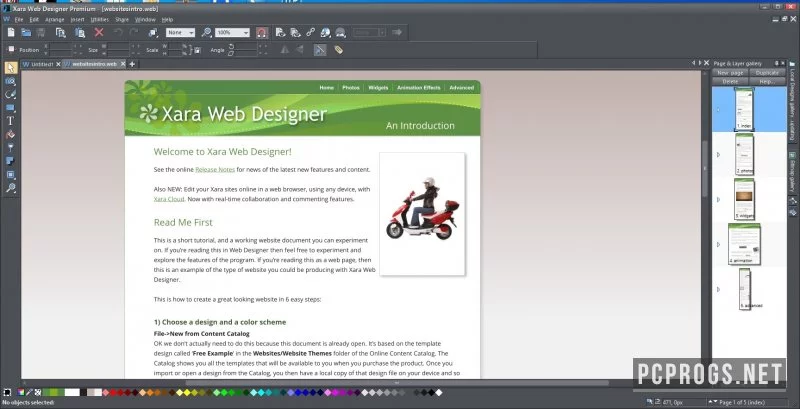Select the Transparency tool

tap(10, 148)
